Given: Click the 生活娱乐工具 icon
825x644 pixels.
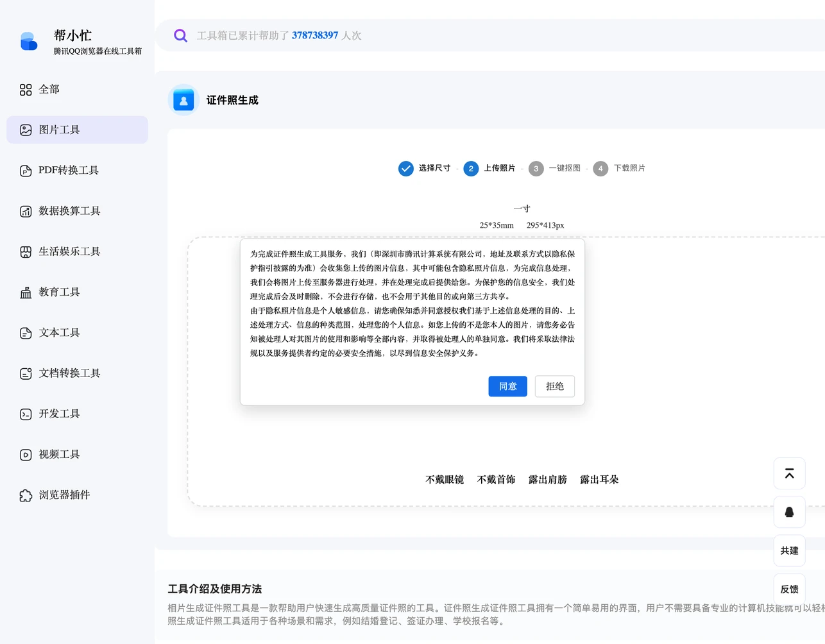Looking at the screenshot, I should (x=26, y=252).
